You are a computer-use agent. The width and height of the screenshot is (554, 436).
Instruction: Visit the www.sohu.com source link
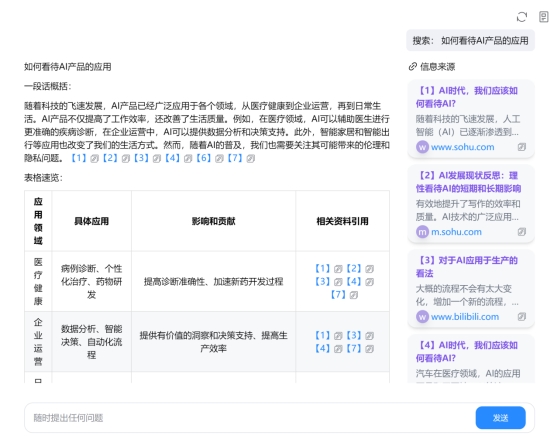click(462, 147)
